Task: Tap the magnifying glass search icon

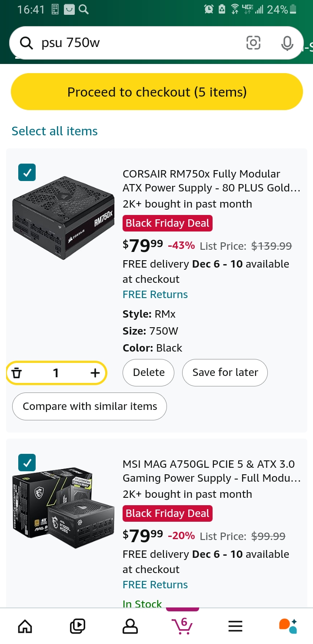Action: pyautogui.click(x=27, y=43)
